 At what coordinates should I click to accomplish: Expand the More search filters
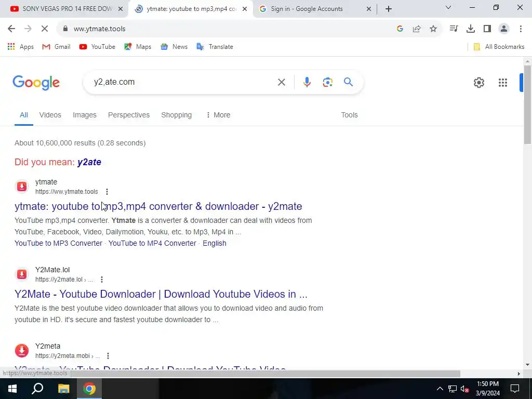[218, 115]
